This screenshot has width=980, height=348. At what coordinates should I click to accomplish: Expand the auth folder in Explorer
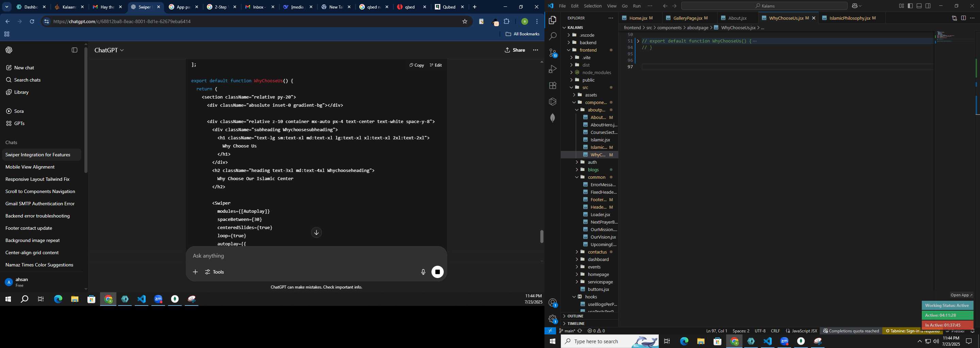pyautogui.click(x=589, y=162)
